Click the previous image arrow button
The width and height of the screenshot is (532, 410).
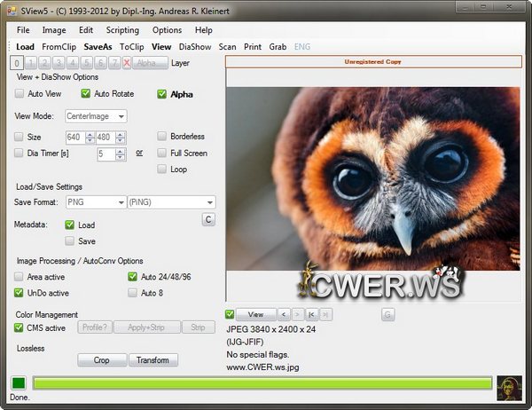(284, 314)
